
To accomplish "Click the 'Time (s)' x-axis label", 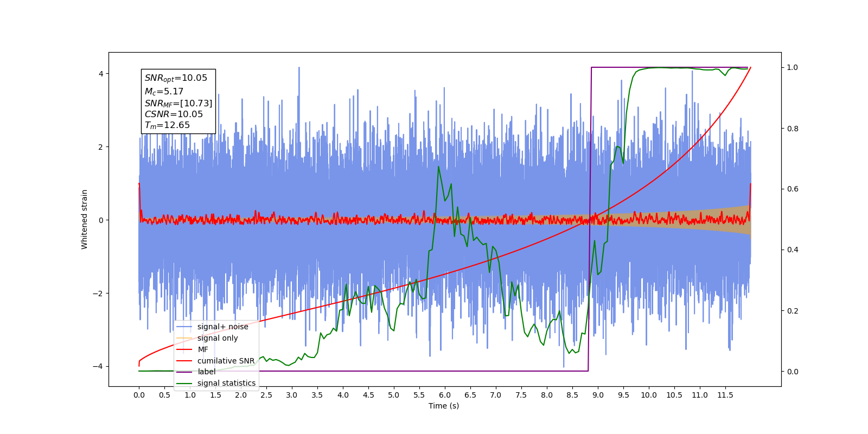I will coord(444,406).
